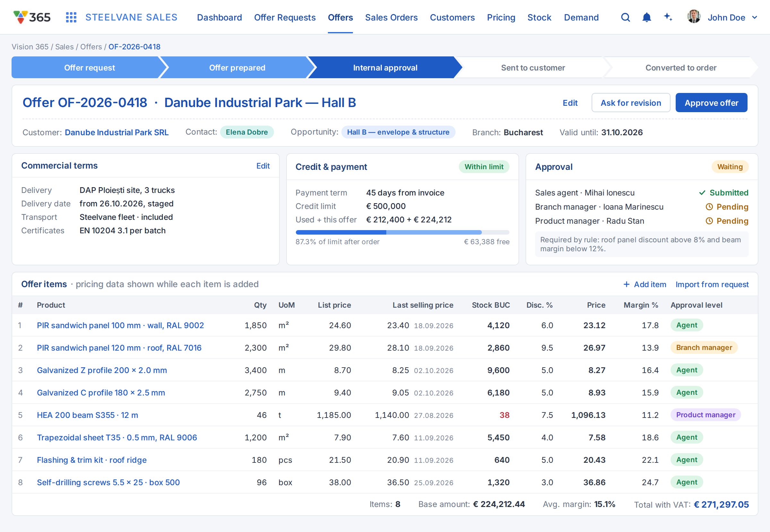770x532 pixels.
Task: Click the search magnifier icon
Action: pyautogui.click(x=626, y=17)
